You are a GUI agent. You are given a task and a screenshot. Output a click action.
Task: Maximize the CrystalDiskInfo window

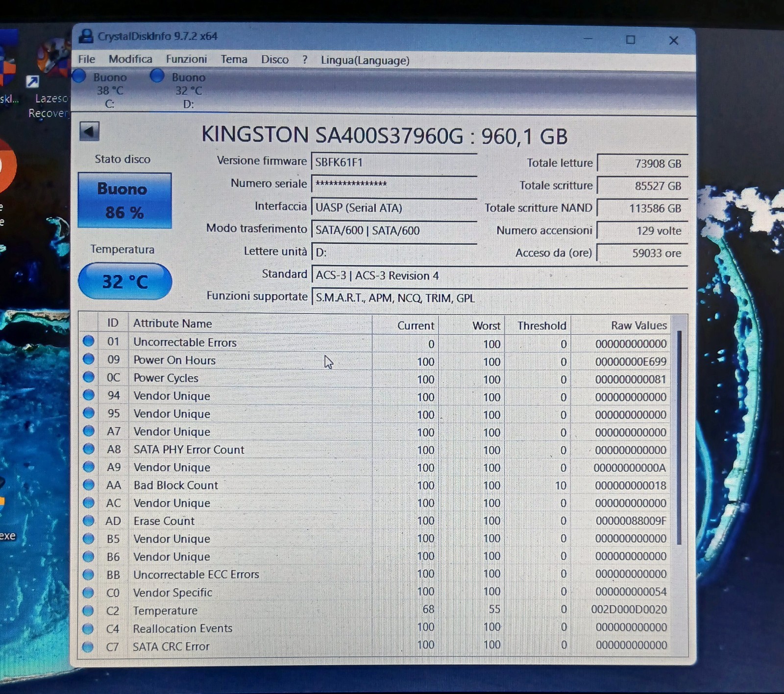click(x=631, y=40)
